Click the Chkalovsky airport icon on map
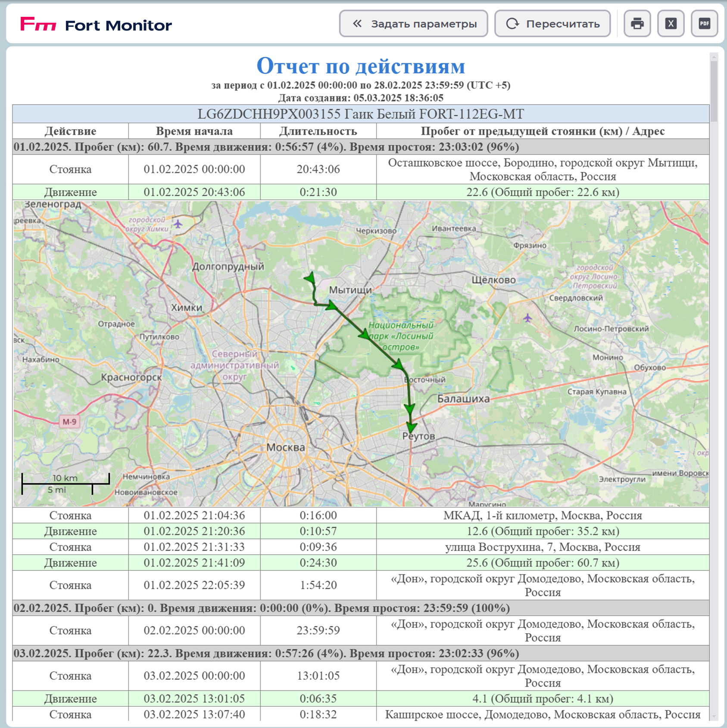This screenshot has height=728, width=727. [x=527, y=318]
